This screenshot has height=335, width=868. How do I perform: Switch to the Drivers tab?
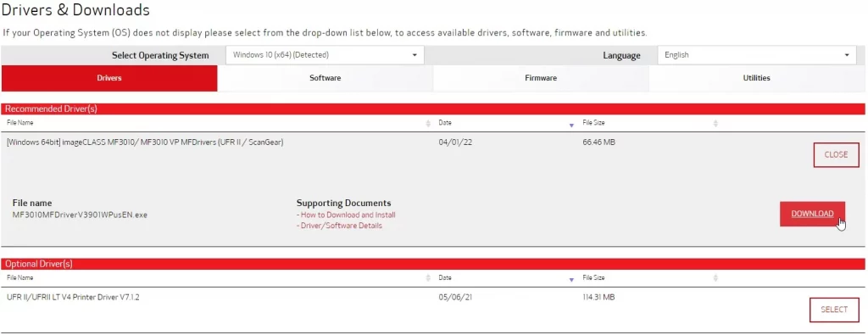(109, 78)
